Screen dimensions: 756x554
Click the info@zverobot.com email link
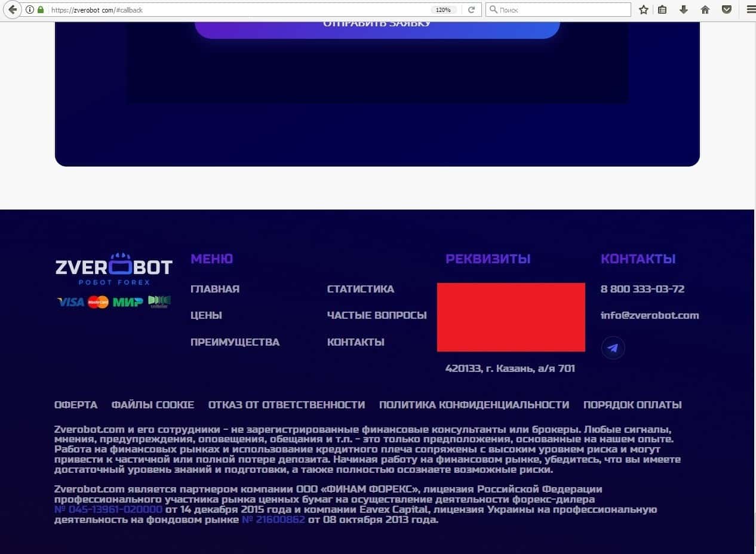[x=650, y=315]
